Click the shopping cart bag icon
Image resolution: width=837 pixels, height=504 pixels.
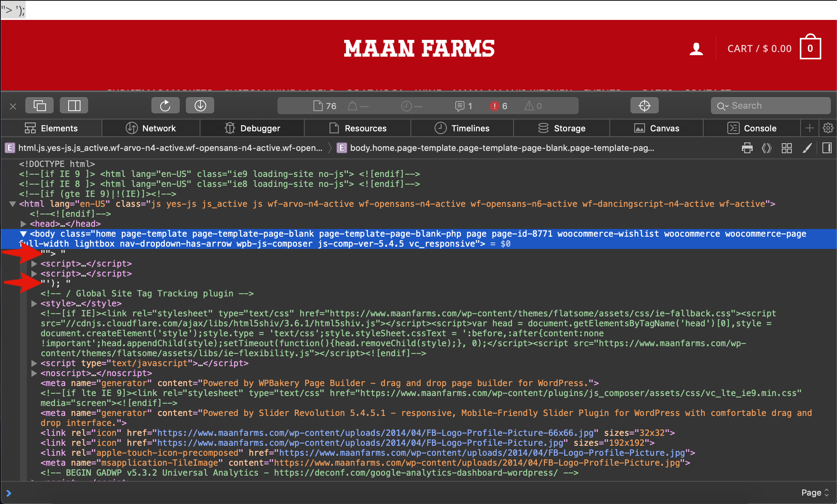(x=810, y=48)
